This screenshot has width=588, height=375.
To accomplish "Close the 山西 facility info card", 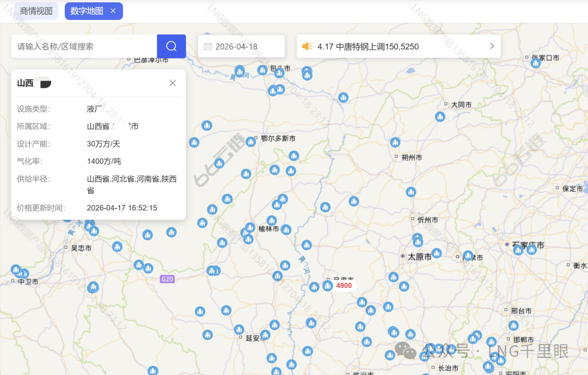I will pyautogui.click(x=173, y=83).
